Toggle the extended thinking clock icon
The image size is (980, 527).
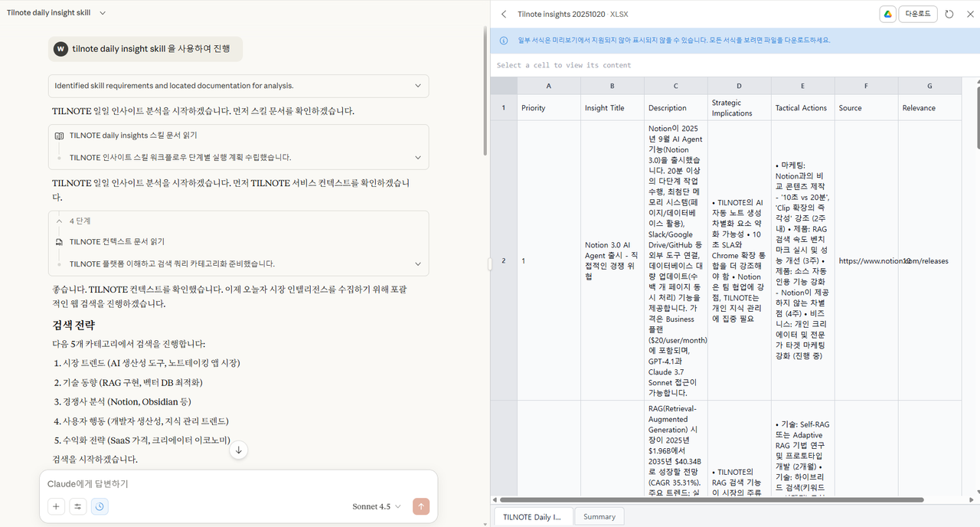[x=100, y=506]
